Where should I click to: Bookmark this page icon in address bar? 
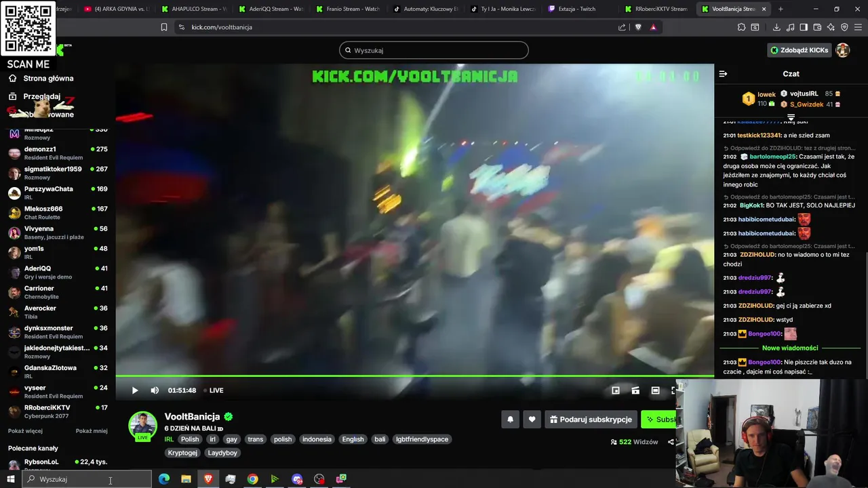[x=164, y=27]
